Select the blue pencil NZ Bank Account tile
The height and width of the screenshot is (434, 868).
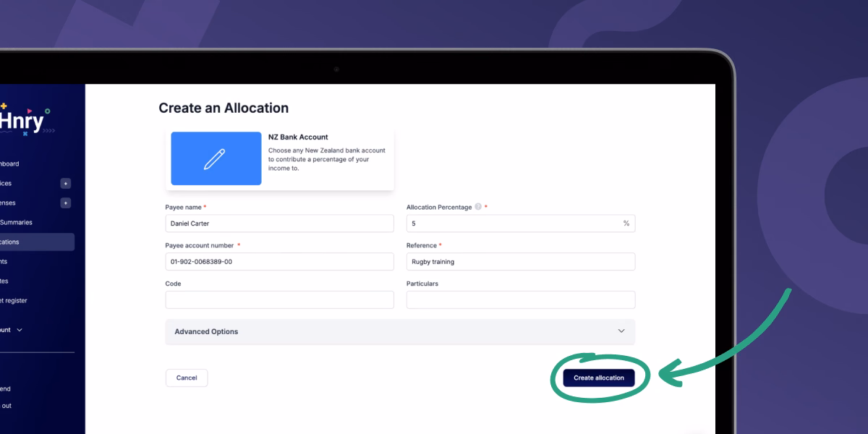pos(216,158)
